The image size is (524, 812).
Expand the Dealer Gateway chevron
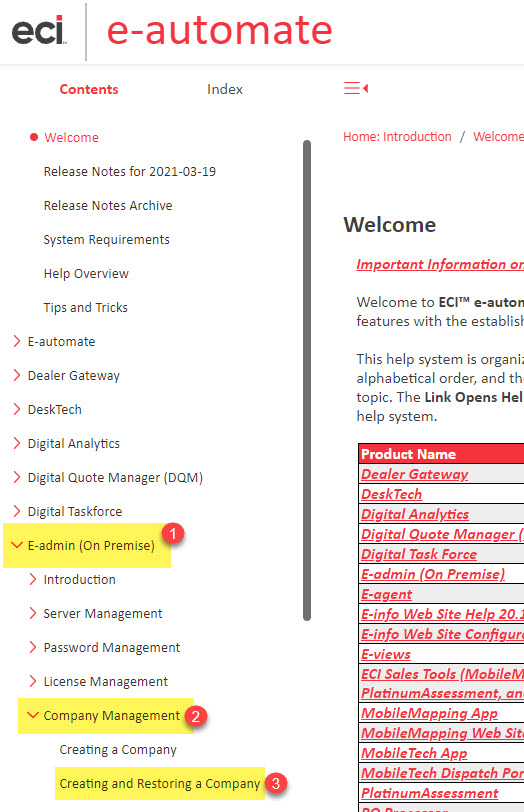point(17,375)
